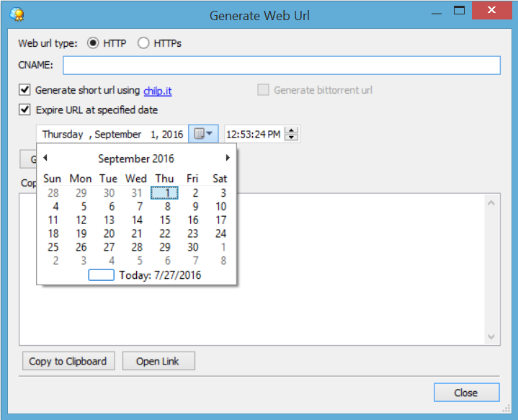Image resolution: width=518 pixels, height=420 pixels.
Task: Decrease time with spinner down arrow
Action: [x=291, y=138]
